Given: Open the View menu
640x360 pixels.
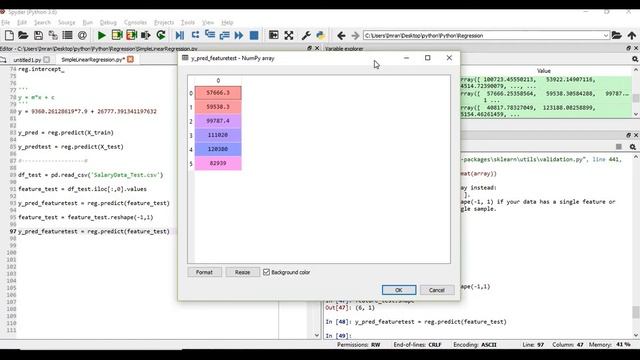Looking at the screenshot, I should [x=208, y=22].
